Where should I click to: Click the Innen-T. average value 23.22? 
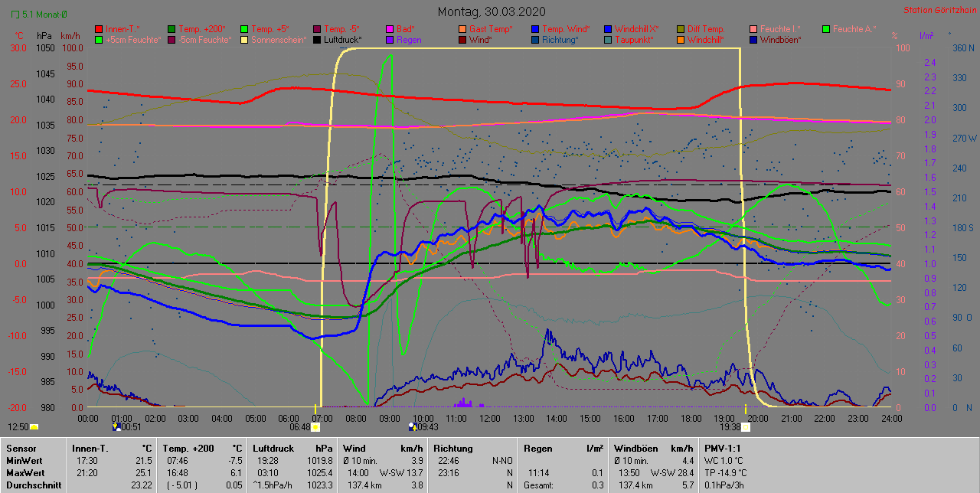pos(140,485)
